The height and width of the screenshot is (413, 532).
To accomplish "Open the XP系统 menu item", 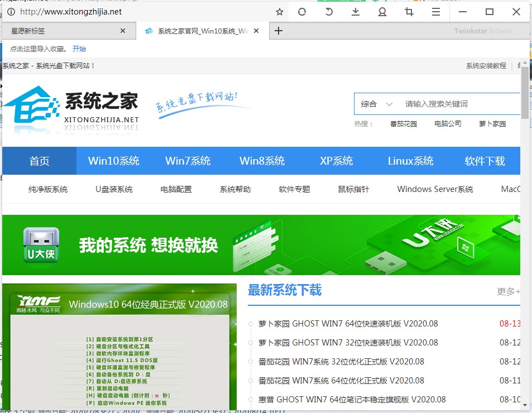I will 336,161.
